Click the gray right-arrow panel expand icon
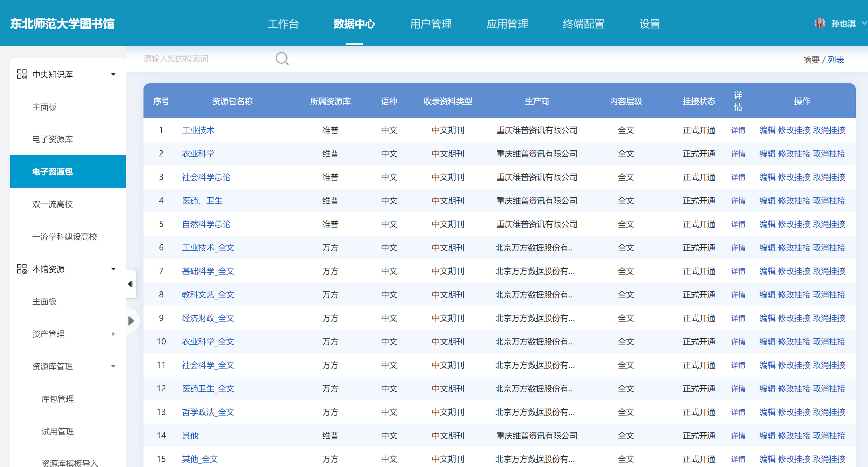The image size is (868, 467). (131, 321)
